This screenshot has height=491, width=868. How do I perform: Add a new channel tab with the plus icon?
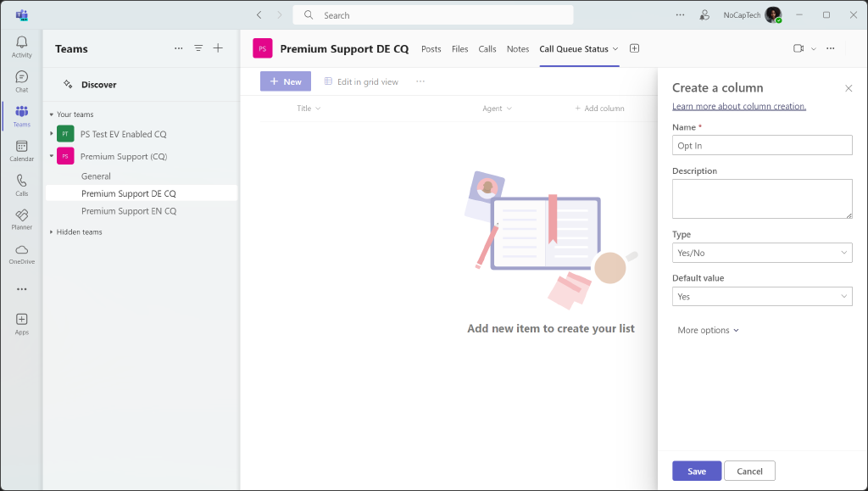point(634,48)
